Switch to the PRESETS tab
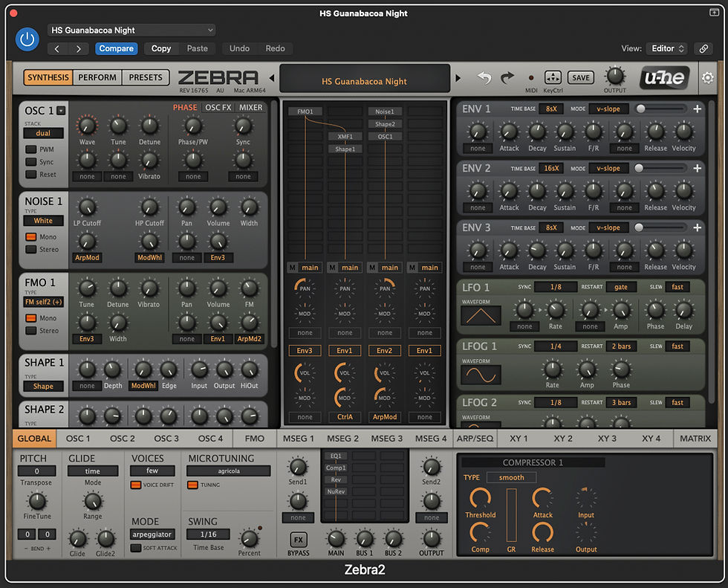Screen dimensions: 728x588 [146, 77]
